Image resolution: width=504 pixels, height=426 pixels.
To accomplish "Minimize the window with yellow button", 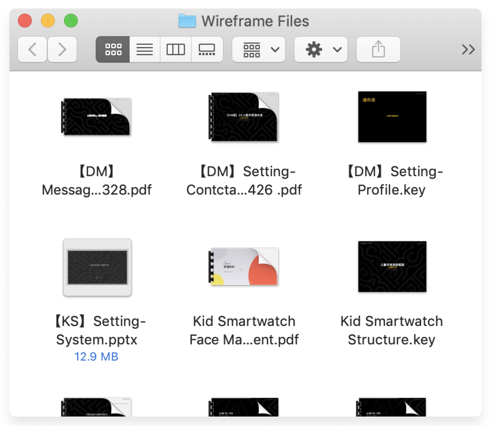I will click(x=48, y=21).
